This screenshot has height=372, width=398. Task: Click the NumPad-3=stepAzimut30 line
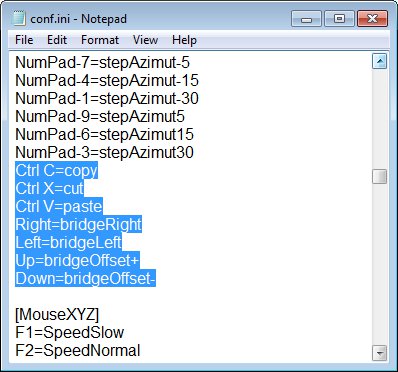[104, 152]
